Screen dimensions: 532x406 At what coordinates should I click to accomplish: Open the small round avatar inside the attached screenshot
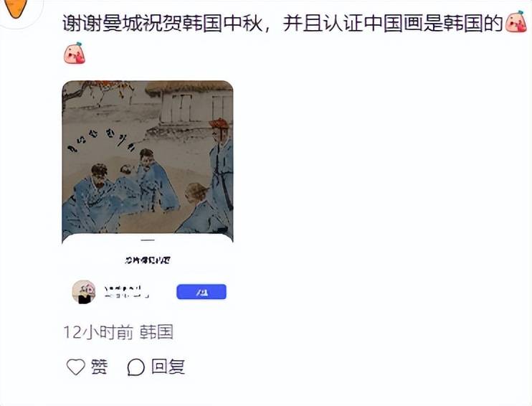click(84, 292)
